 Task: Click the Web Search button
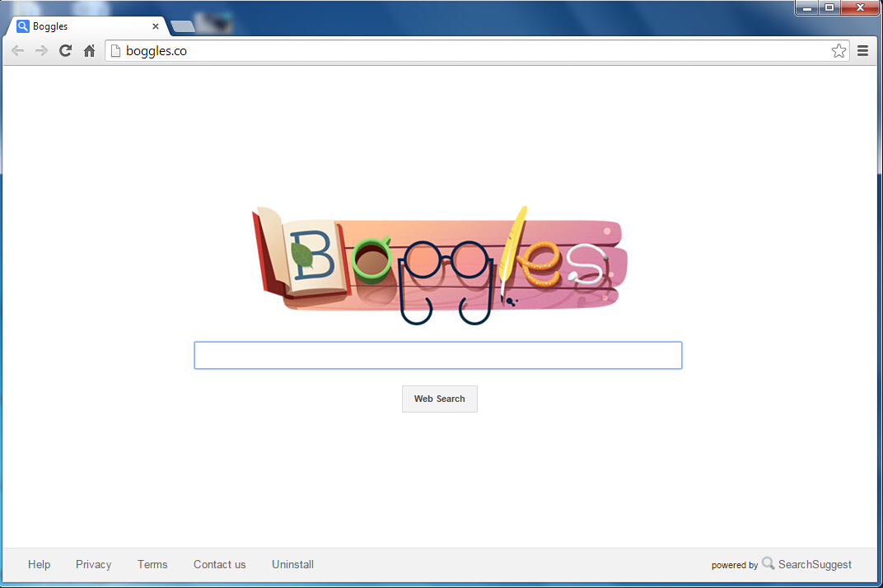click(440, 399)
